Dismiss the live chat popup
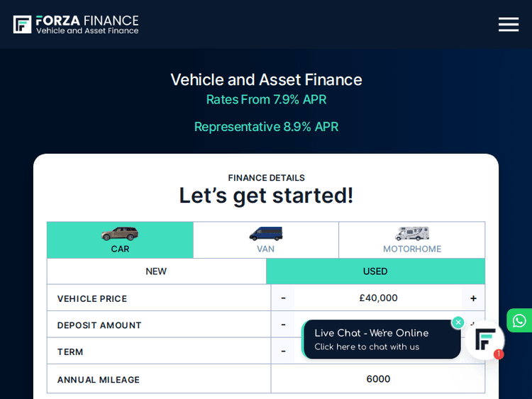This screenshot has width=532, height=399. [x=458, y=322]
